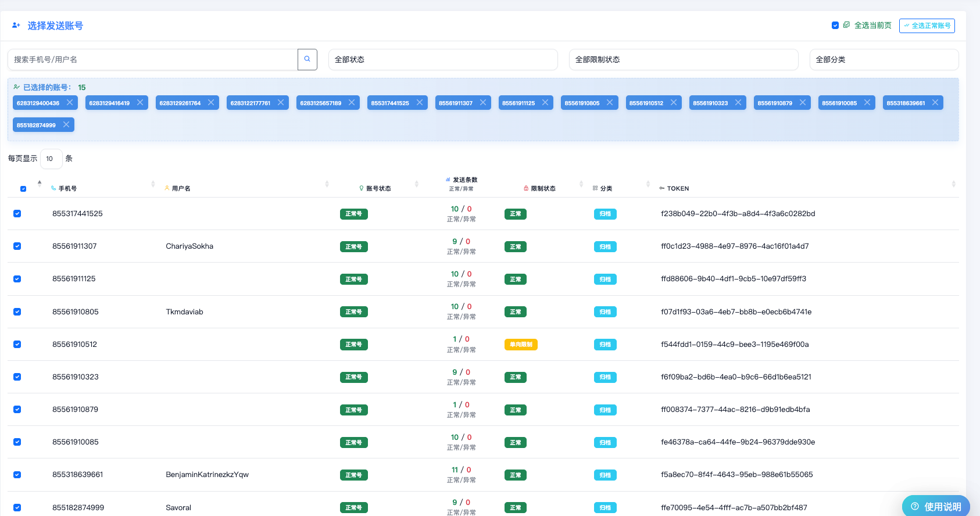The image size is (980, 516).
Task: Open the per-page count selector showing 10
Action: click(x=51, y=159)
